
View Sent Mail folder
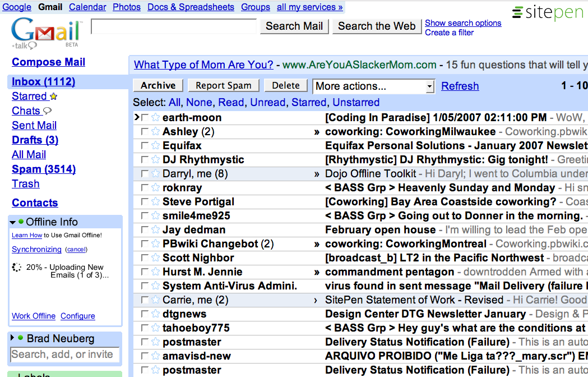(34, 126)
